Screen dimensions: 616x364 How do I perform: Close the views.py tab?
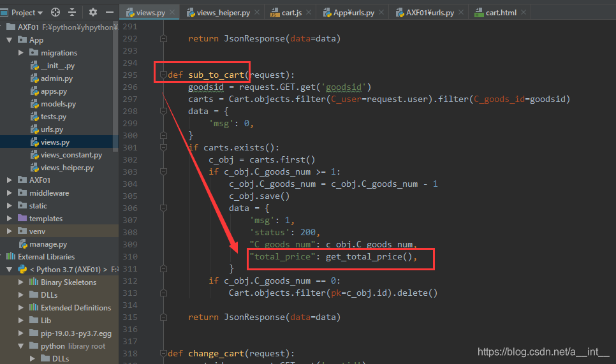(172, 13)
